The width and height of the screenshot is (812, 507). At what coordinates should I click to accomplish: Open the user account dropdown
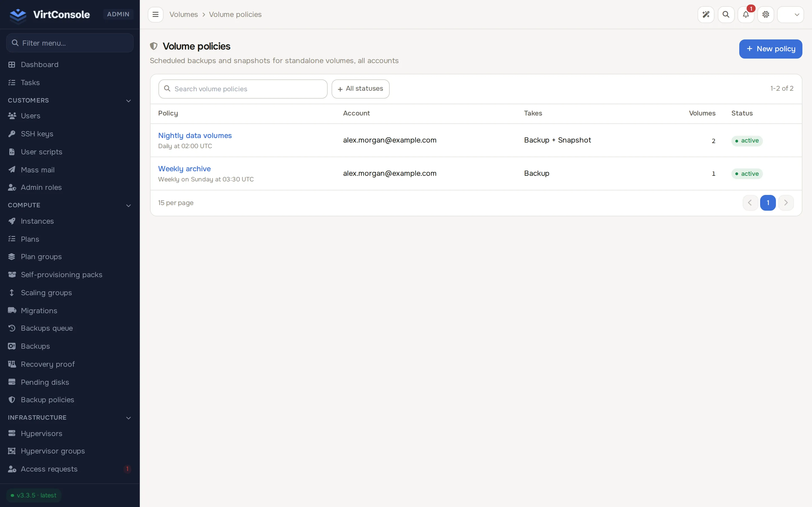tap(790, 14)
